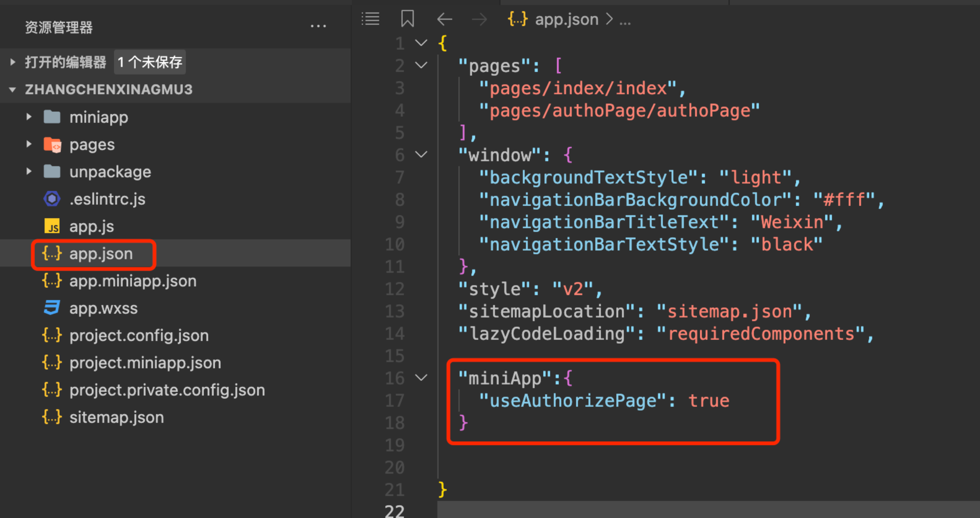Open app.miniapp.json file
The height and width of the screenshot is (518, 980).
click(x=133, y=281)
